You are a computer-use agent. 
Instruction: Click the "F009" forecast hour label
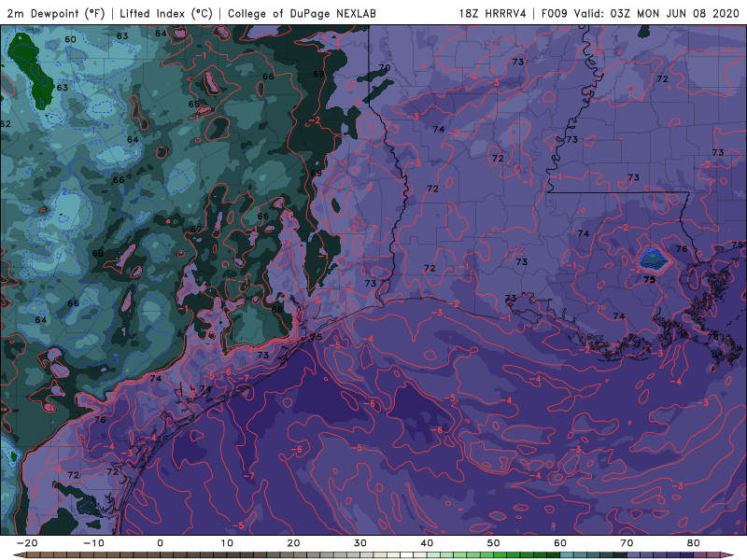554,13
